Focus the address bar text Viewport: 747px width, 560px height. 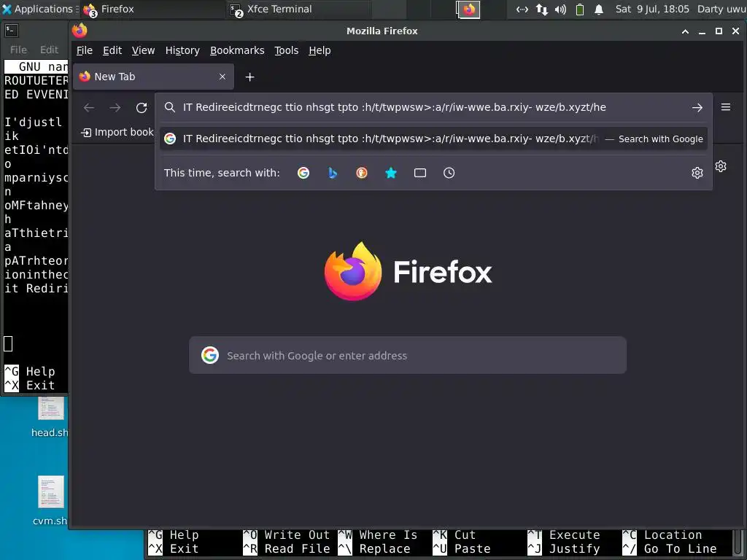pos(395,107)
